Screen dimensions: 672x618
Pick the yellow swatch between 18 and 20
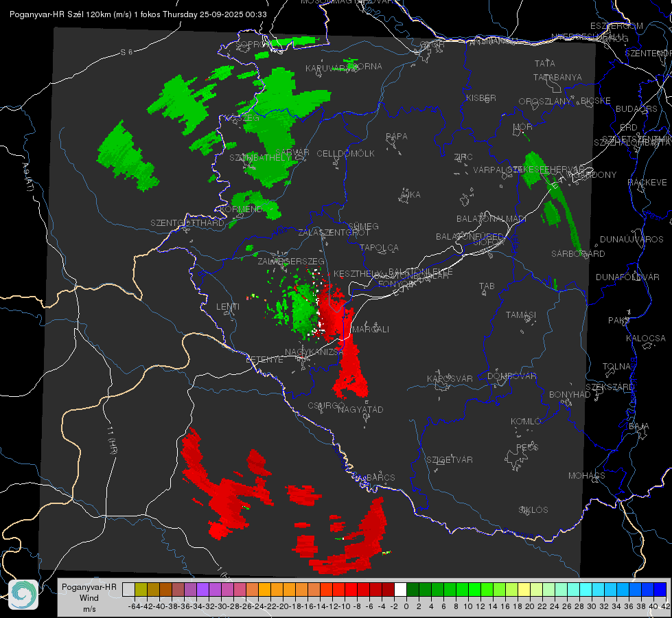click(524, 590)
